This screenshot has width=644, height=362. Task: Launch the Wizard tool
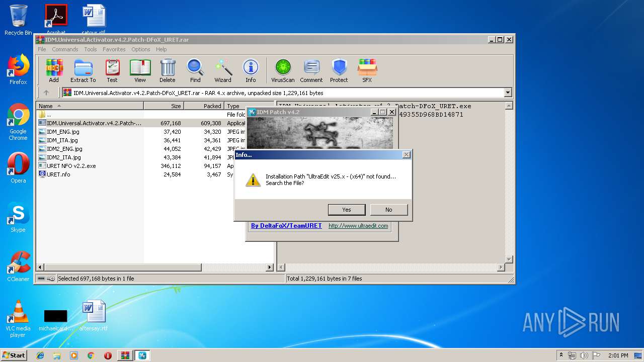[223, 70]
